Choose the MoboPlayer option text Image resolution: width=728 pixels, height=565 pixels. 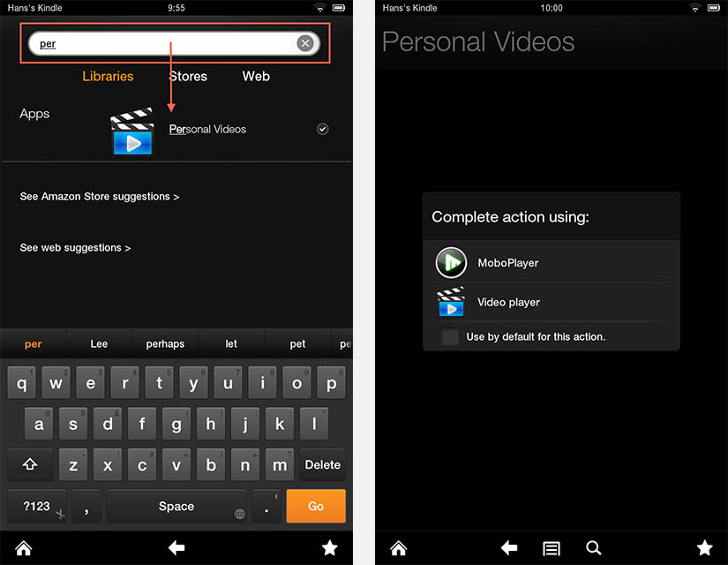508,263
